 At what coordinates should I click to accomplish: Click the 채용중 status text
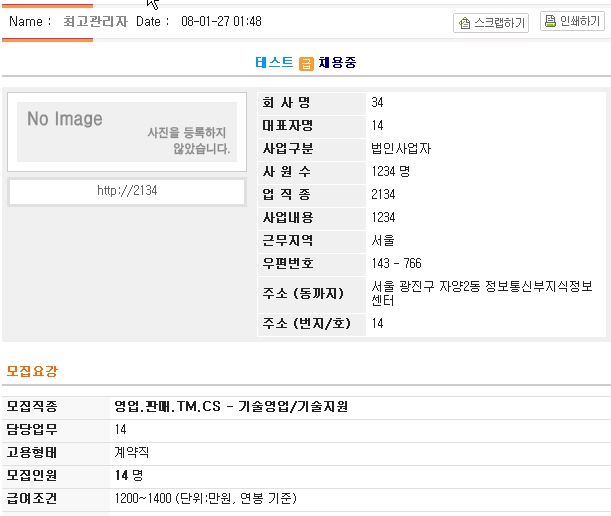337,63
